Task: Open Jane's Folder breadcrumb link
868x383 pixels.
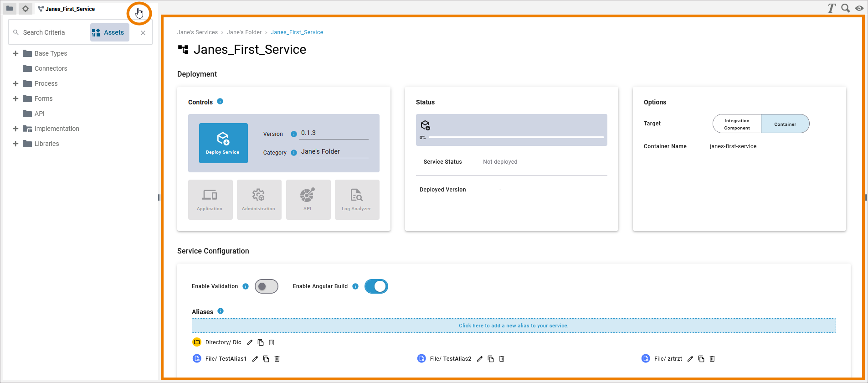Action: tap(244, 32)
